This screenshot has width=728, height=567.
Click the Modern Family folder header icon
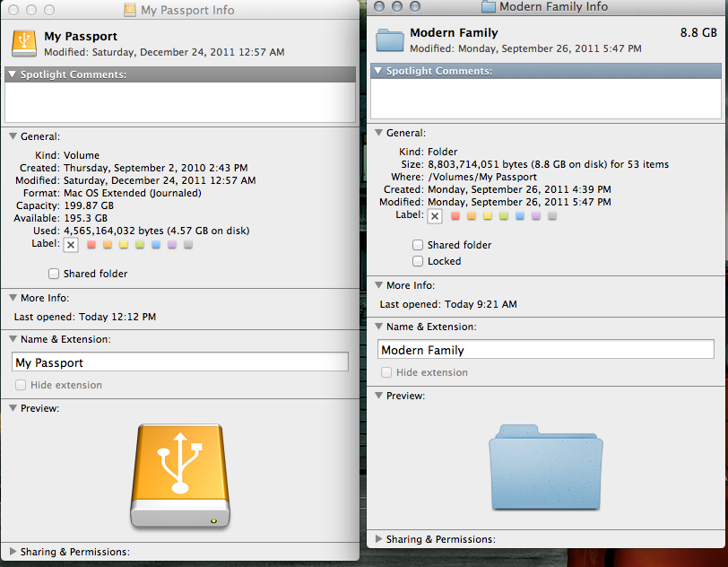(389, 40)
